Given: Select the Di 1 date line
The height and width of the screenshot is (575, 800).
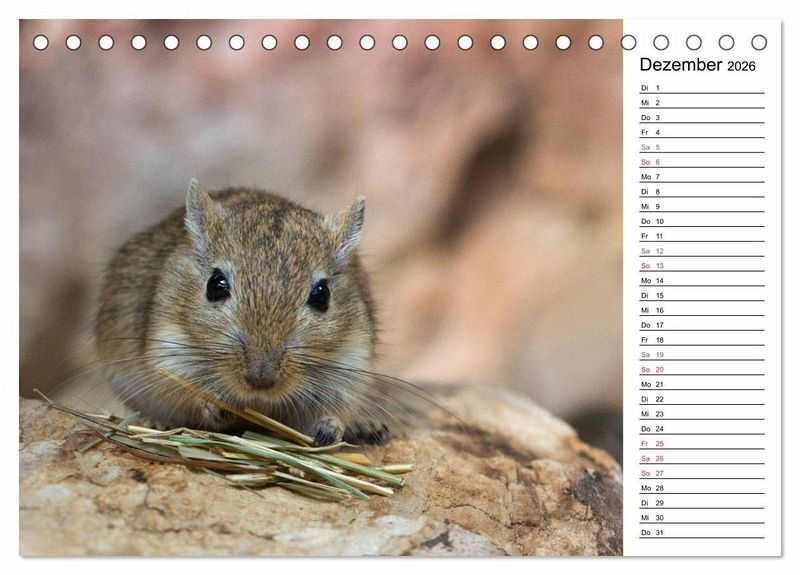Looking at the screenshot, I should click(702, 88).
